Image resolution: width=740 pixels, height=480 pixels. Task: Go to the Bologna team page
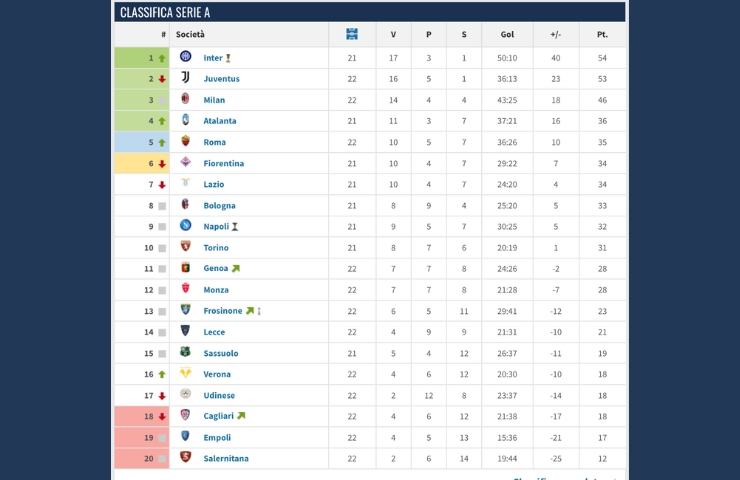(219, 205)
